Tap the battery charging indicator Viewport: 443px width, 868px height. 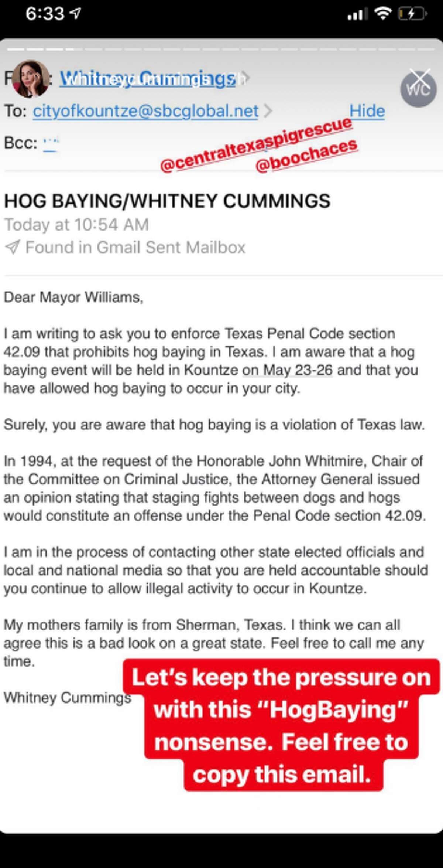412,14
